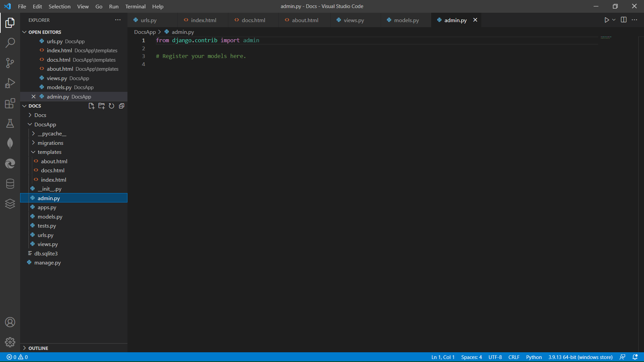Click the Run Python File play button
Viewport: 644px width, 362px height.
tap(606, 20)
